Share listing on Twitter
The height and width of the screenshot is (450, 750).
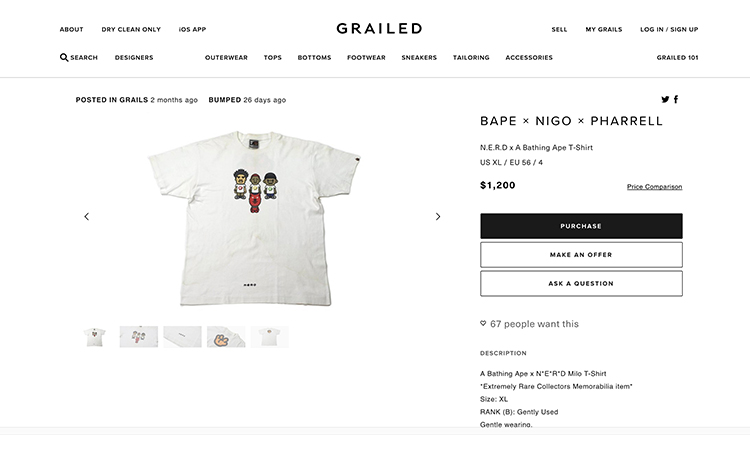tap(666, 100)
